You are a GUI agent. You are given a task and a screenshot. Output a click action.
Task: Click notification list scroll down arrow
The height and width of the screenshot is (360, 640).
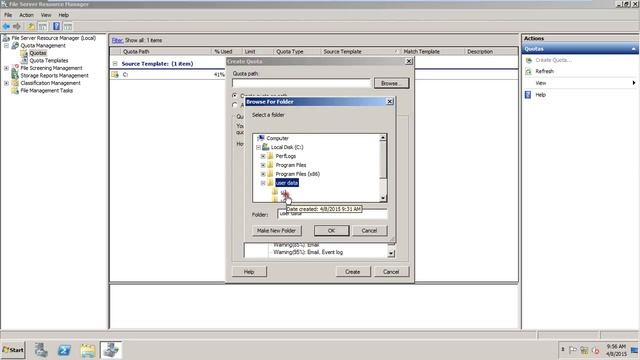point(391,253)
